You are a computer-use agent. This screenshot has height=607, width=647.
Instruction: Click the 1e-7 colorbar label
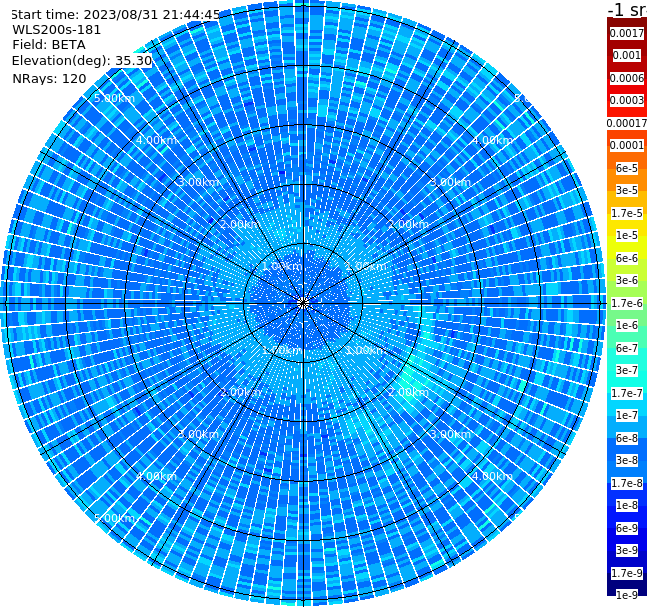[627, 415]
